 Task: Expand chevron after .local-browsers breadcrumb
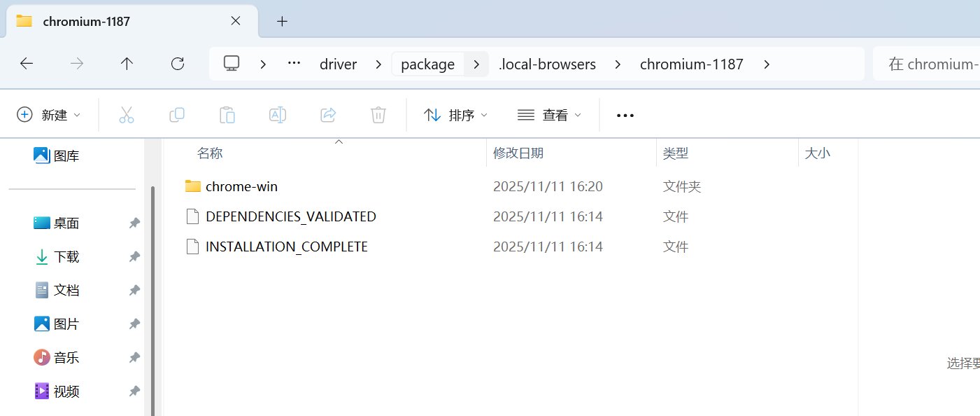[618, 64]
